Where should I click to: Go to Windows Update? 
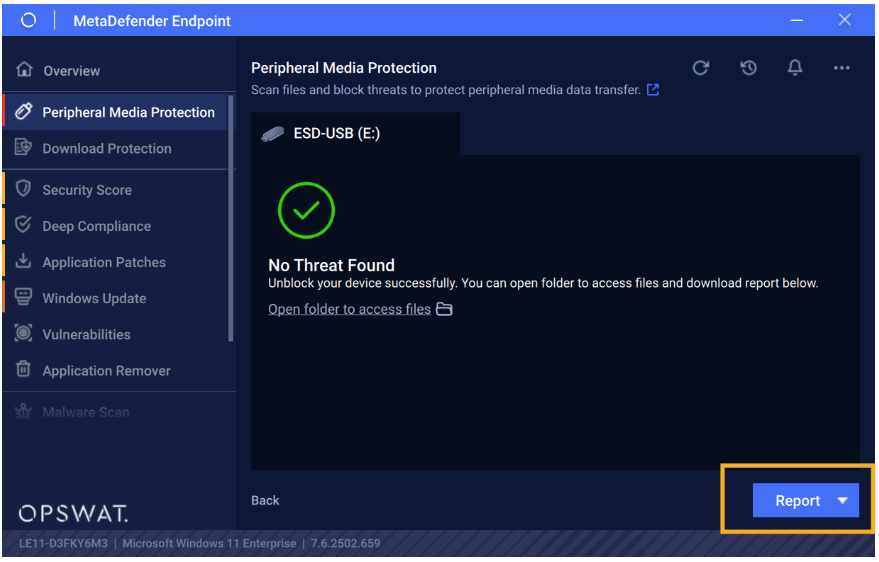tap(115, 299)
